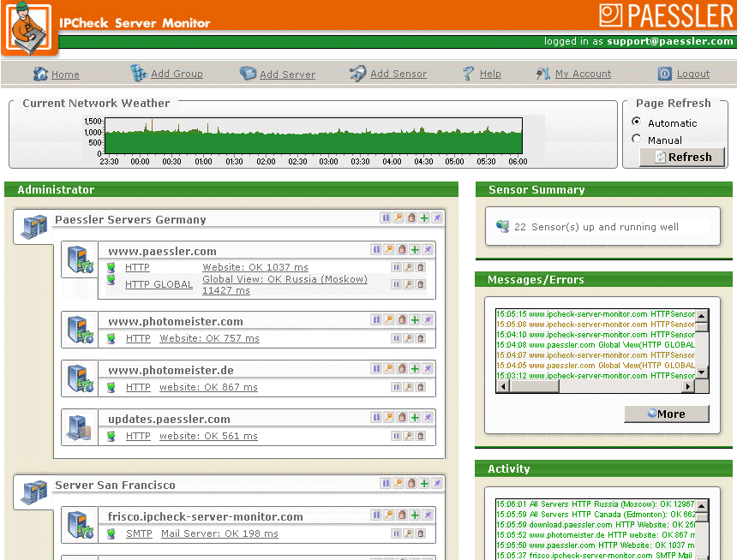737x560 pixels.
Task: Click the Paessler Servers Germany group icon
Action: click(33, 227)
